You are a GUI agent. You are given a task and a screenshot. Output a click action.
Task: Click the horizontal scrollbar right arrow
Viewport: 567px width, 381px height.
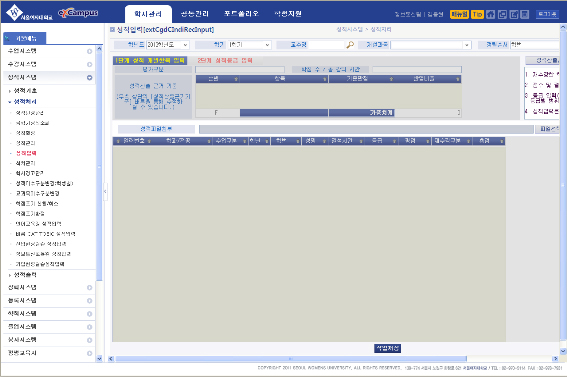[x=555, y=359]
